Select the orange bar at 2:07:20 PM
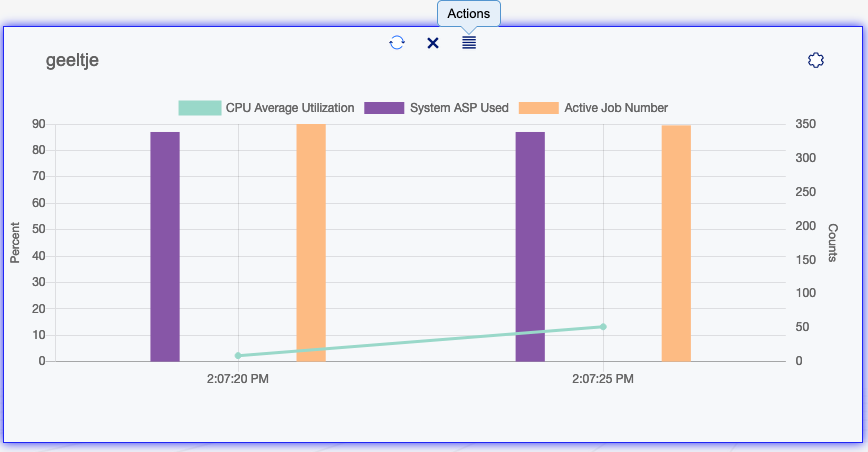Image resolution: width=868 pixels, height=452 pixels. [x=311, y=242]
